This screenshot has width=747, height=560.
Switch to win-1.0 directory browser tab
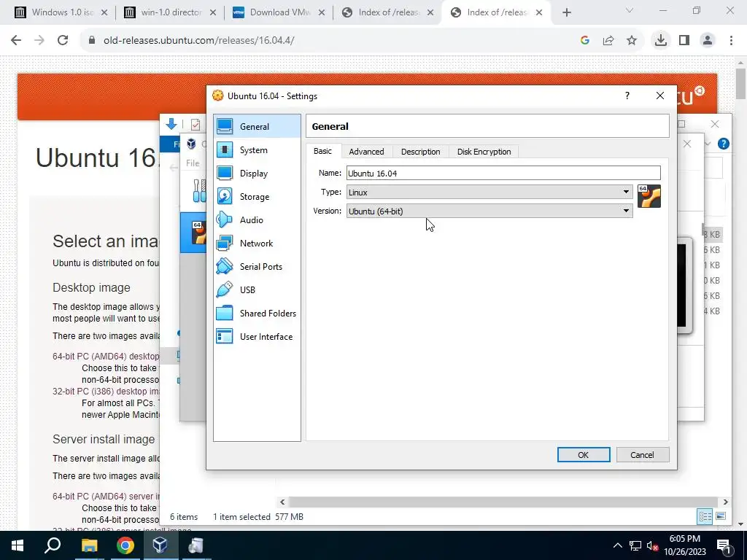tap(170, 12)
